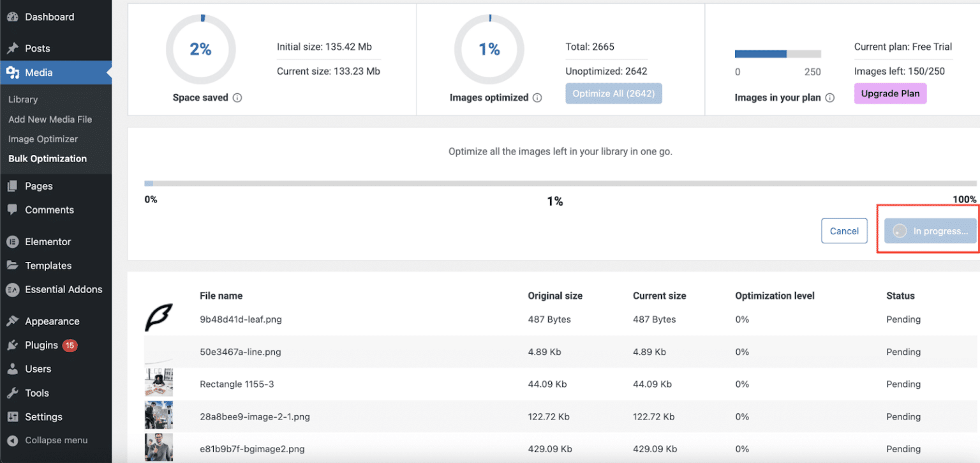Cancel the bulk optimization

point(844,231)
